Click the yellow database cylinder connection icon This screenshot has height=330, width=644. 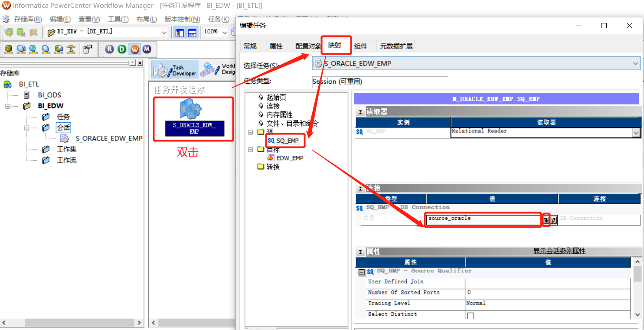click(8, 49)
